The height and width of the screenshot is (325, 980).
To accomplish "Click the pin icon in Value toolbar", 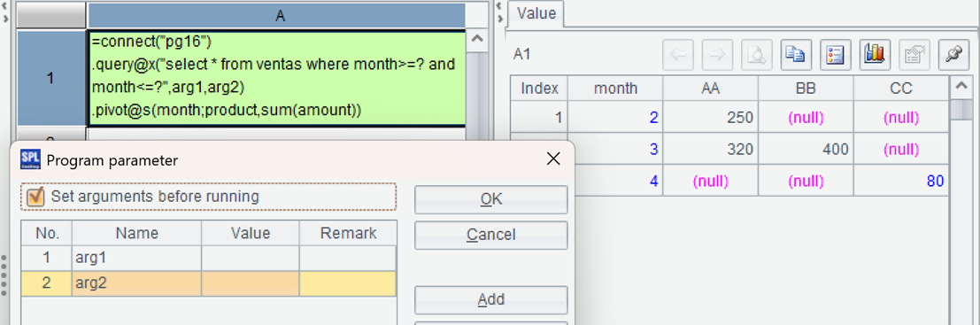I will (x=953, y=55).
